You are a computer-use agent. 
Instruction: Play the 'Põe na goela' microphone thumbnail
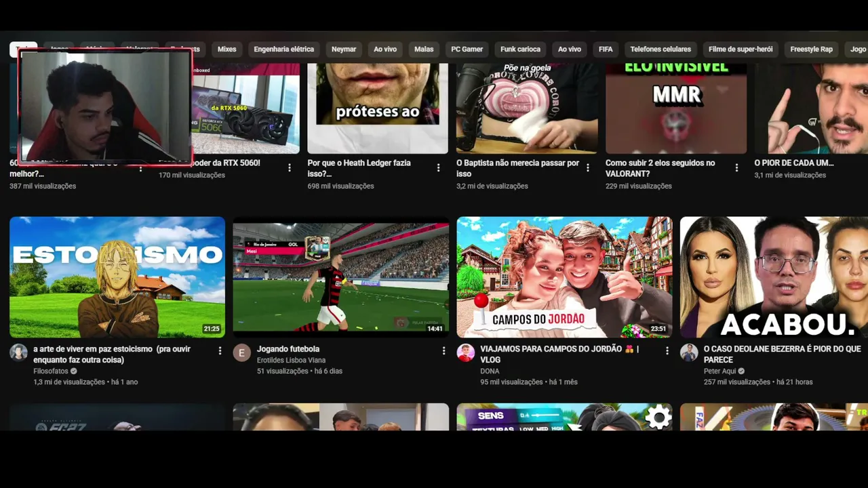tap(527, 108)
